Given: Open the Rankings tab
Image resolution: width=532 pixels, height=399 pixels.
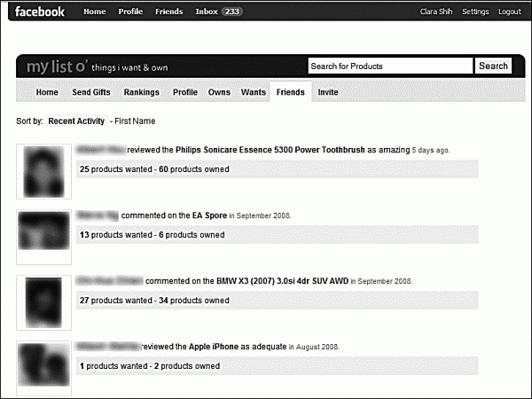Looking at the screenshot, I should (x=142, y=92).
